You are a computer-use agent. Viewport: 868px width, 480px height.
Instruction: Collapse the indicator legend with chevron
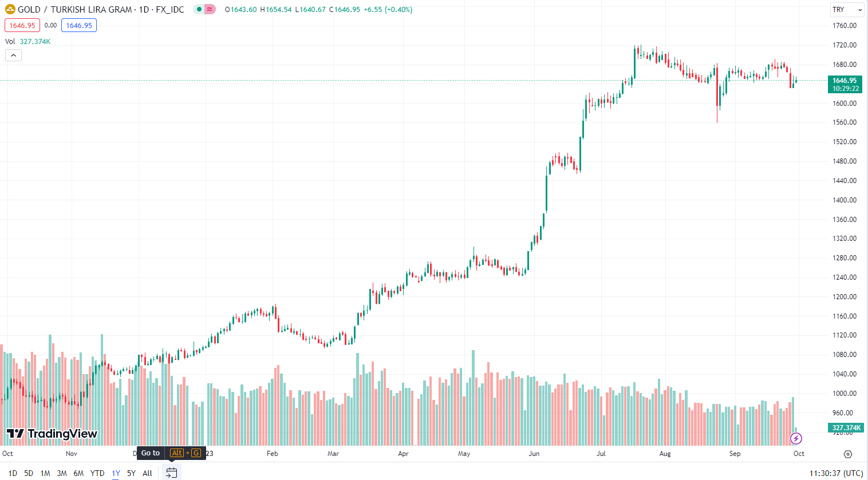(13, 55)
